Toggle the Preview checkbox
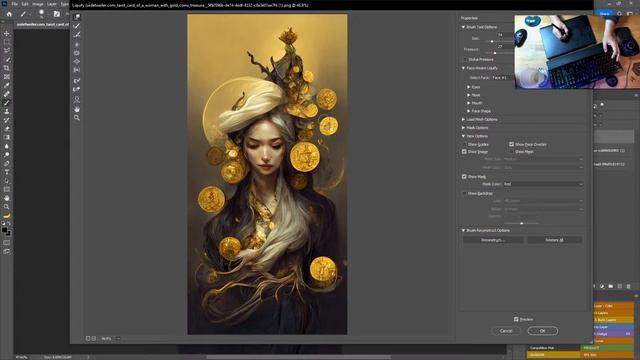This screenshot has width=640, height=360. click(516, 319)
